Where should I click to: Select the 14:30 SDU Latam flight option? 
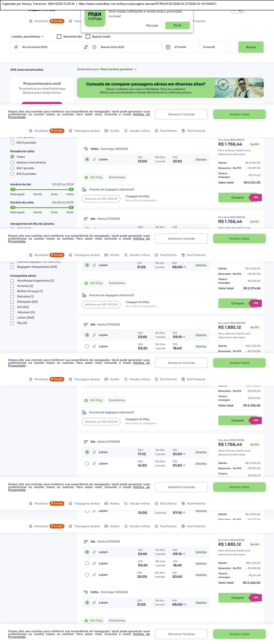point(87,464)
